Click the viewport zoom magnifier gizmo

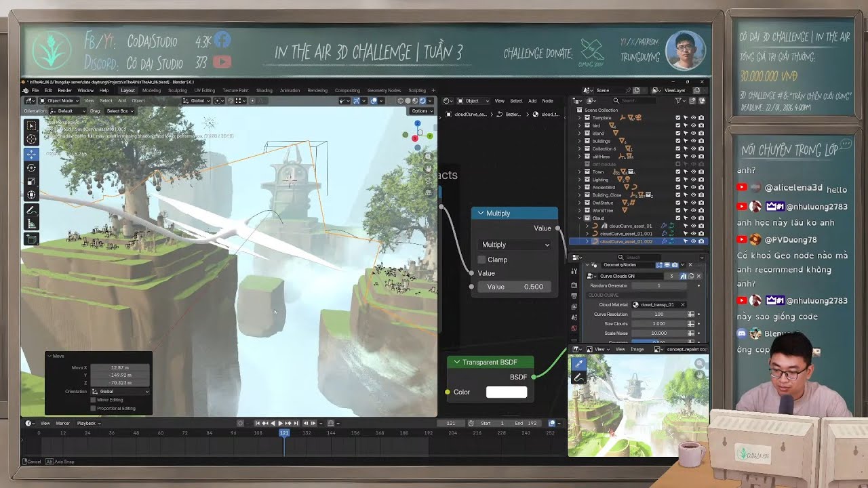pyautogui.click(x=429, y=156)
